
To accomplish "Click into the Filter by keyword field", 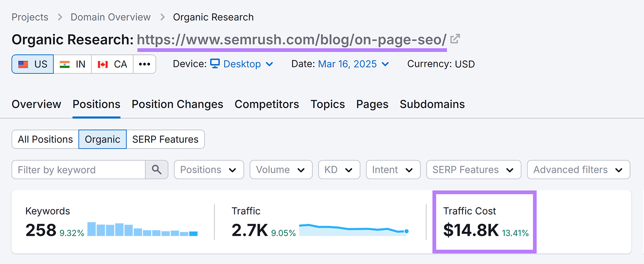I will [79, 170].
